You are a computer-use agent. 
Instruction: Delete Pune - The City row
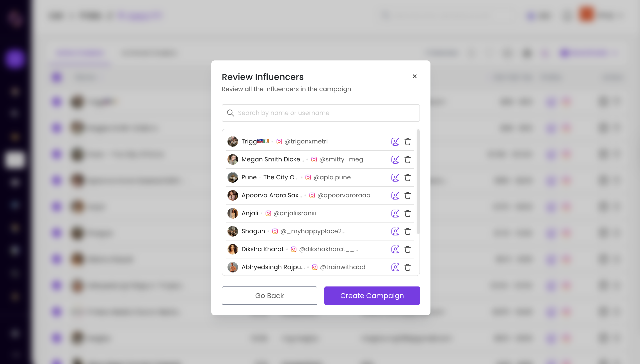(408, 178)
